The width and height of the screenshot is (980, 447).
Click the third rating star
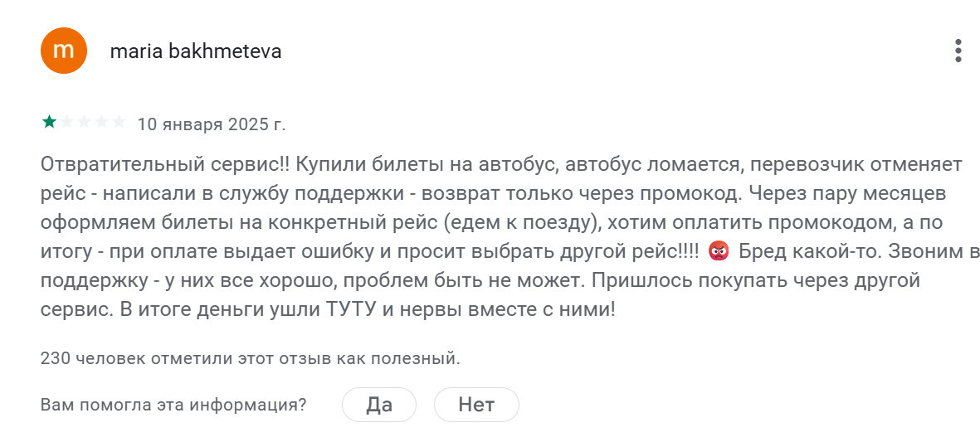tap(85, 123)
